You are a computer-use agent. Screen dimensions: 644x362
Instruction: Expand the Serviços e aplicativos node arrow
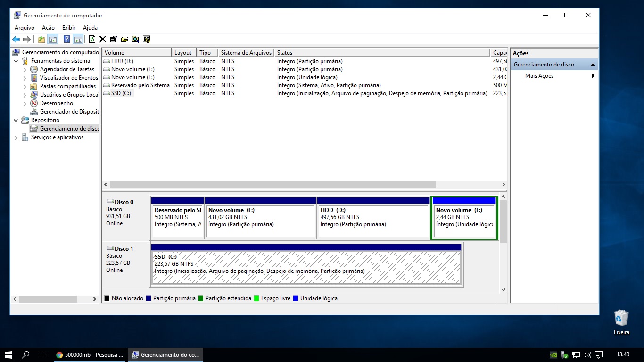coord(16,137)
